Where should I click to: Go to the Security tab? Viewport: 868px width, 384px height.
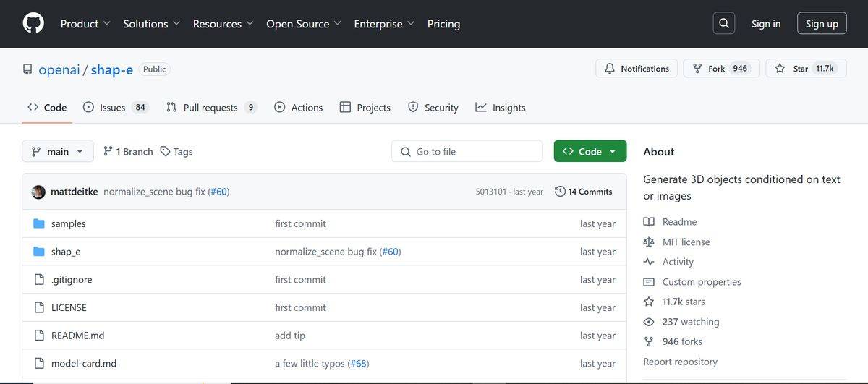(433, 107)
